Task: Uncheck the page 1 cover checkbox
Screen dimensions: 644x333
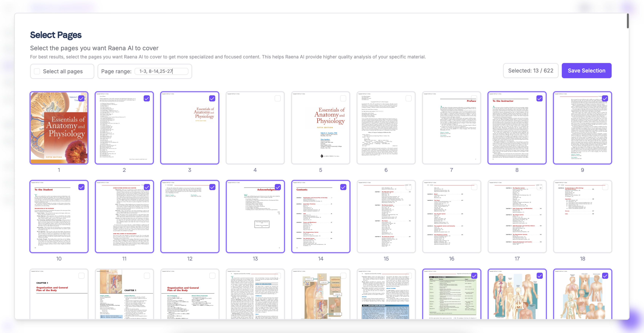Action: click(81, 98)
